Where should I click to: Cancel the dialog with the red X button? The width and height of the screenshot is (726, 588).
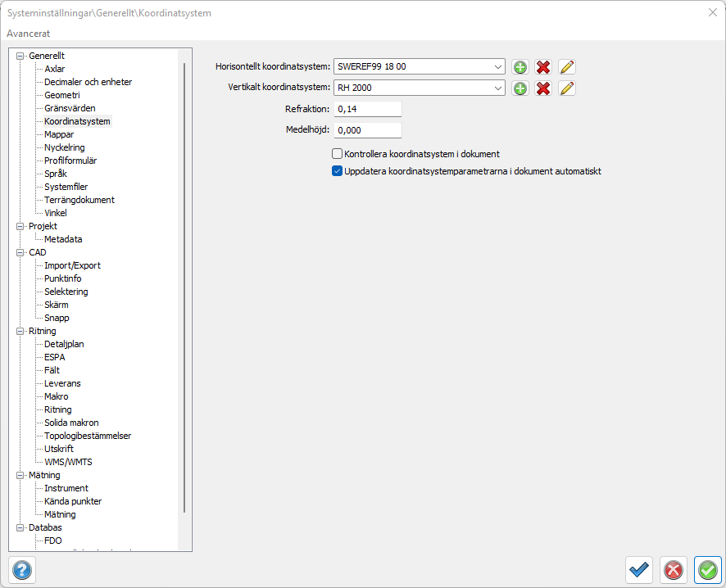click(x=673, y=569)
